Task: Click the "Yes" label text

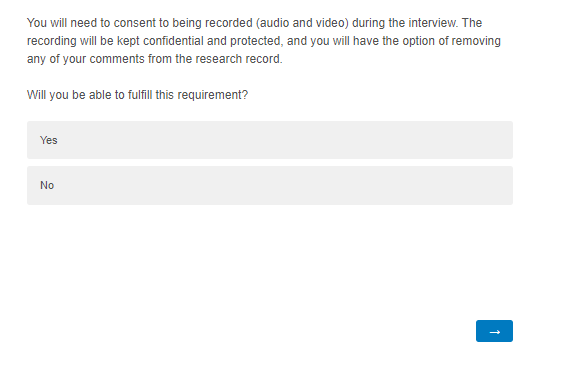Action: pyautogui.click(x=49, y=140)
